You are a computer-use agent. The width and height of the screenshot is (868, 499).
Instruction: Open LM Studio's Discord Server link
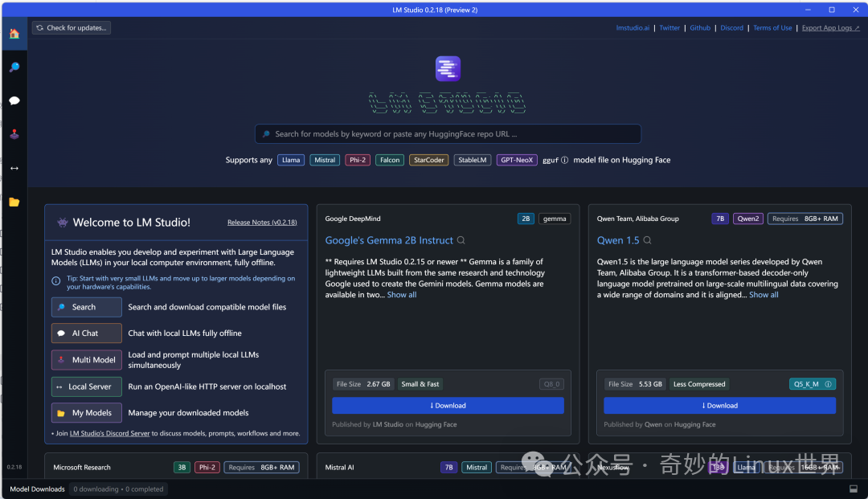pyautogui.click(x=109, y=433)
